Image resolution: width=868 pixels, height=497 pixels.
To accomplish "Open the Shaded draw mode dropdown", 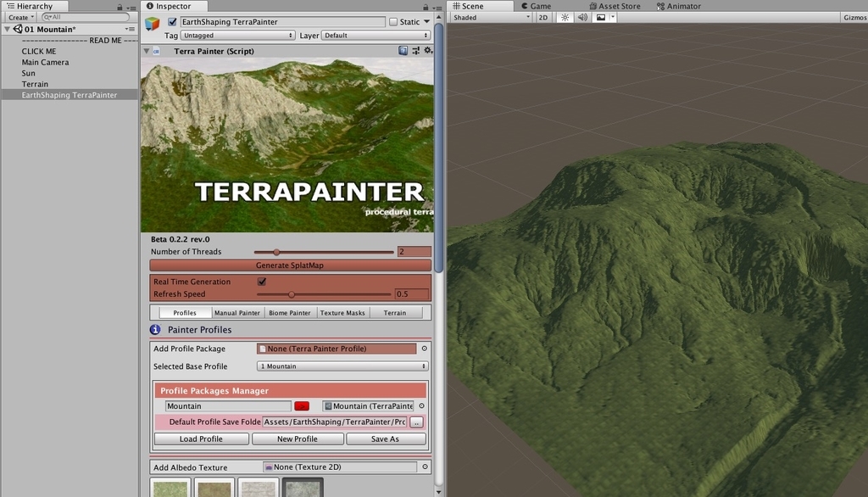I will pos(491,17).
